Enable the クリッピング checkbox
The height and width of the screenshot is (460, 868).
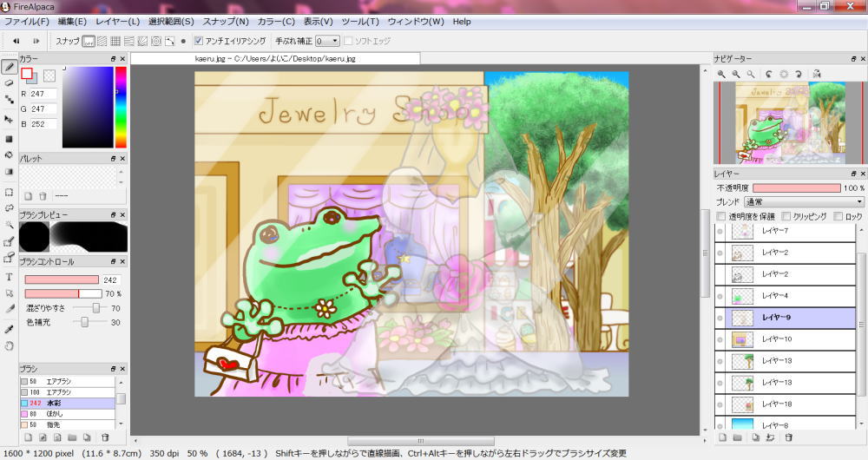pos(786,216)
